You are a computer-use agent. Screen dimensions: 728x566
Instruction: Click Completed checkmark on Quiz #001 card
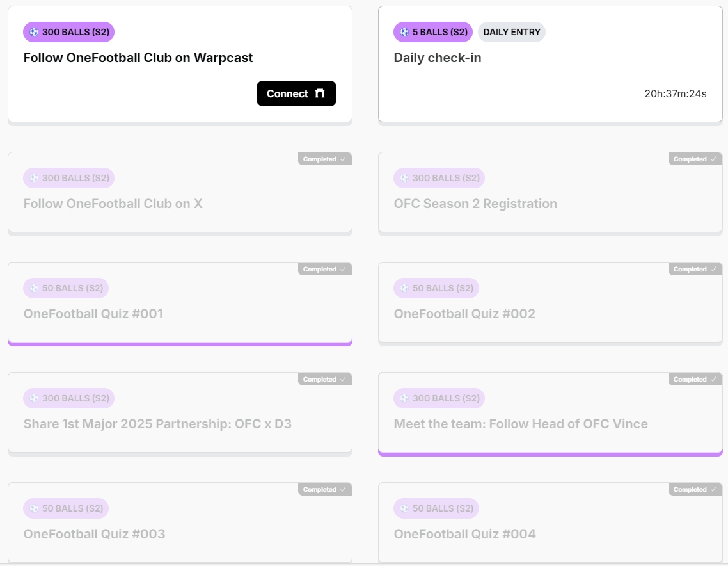point(344,269)
